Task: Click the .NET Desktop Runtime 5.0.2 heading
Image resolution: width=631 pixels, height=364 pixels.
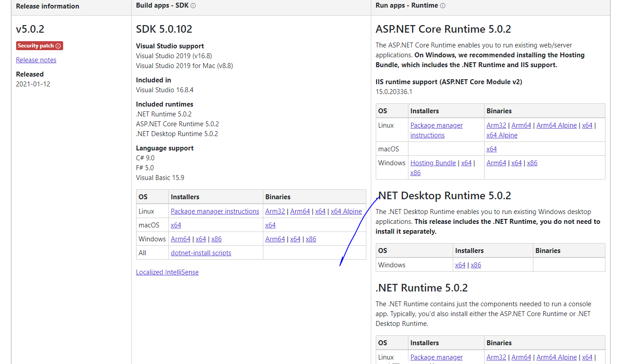Action: tap(443, 196)
